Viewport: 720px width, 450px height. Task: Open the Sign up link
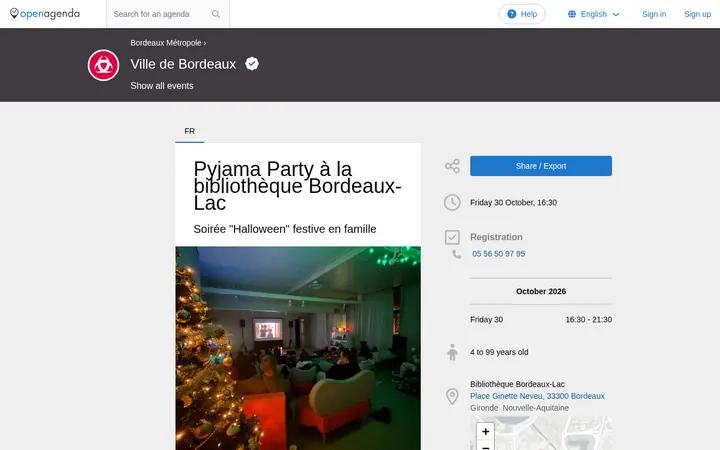(698, 14)
